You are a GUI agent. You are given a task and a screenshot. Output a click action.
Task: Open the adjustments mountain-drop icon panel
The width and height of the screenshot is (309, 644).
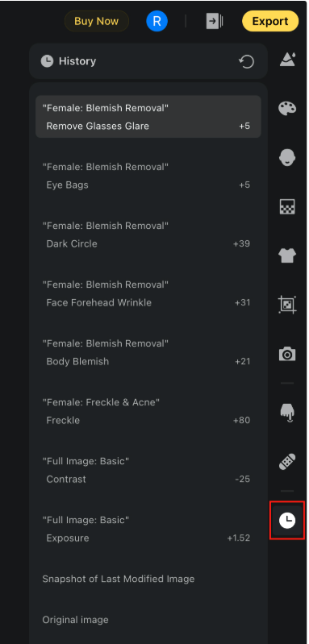(x=287, y=60)
